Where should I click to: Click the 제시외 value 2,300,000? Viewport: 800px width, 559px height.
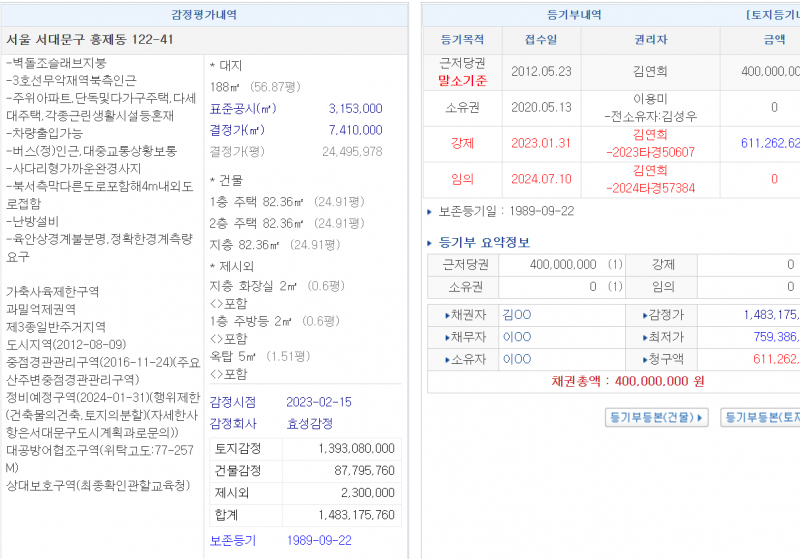(368, 493)
